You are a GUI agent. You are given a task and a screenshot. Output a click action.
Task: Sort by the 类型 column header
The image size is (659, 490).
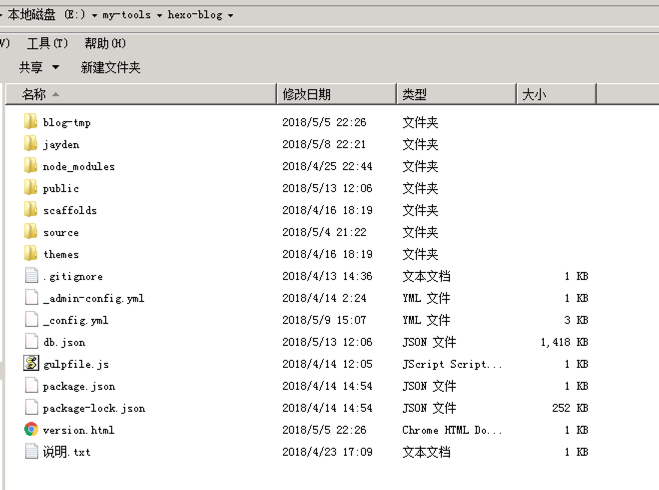[414, 94]
